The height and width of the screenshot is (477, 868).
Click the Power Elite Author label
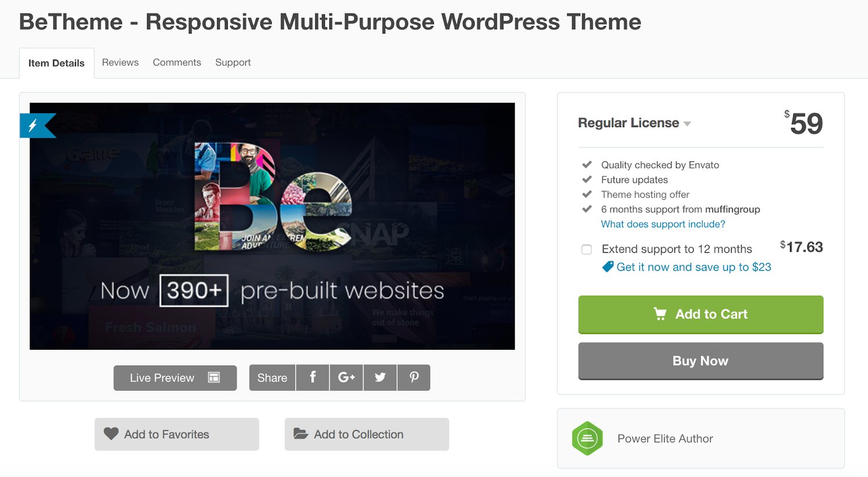pyautogui.click(x=665, y=439)
